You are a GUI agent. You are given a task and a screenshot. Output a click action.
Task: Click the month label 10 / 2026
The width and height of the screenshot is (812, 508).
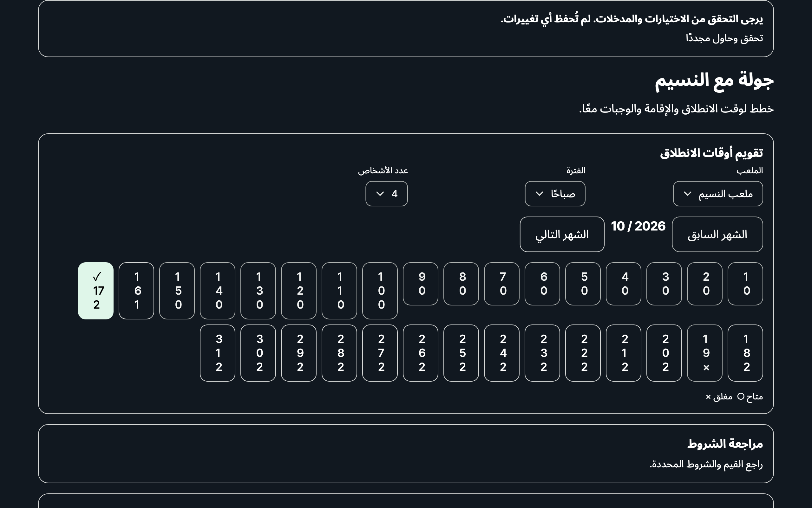tap(638, 226)
